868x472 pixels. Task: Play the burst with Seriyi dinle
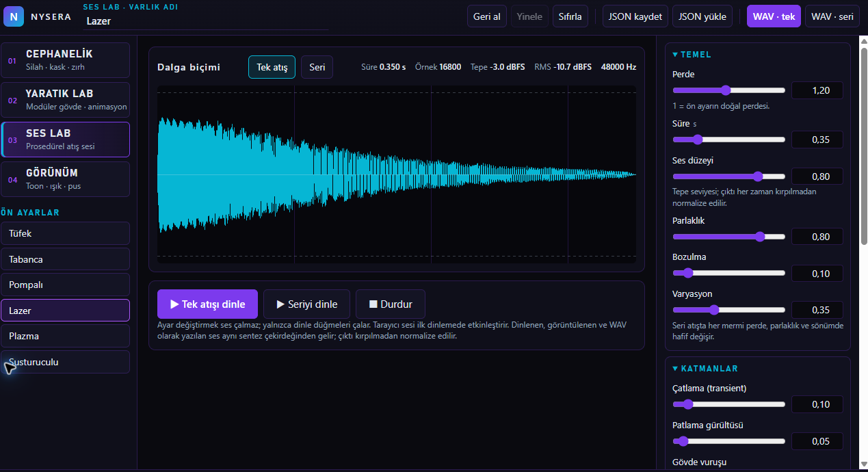tap(306, 304)
